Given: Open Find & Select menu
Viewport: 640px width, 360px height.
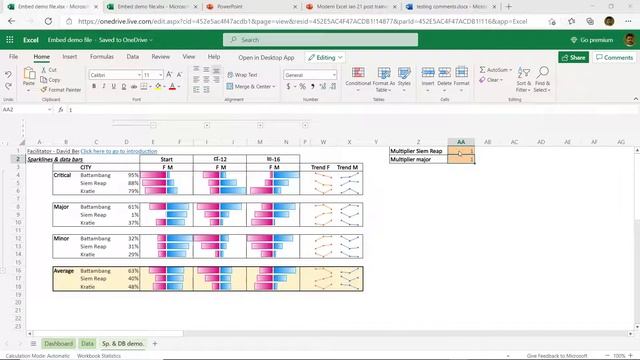Looking at the screenshot, I should click(542, 79).
